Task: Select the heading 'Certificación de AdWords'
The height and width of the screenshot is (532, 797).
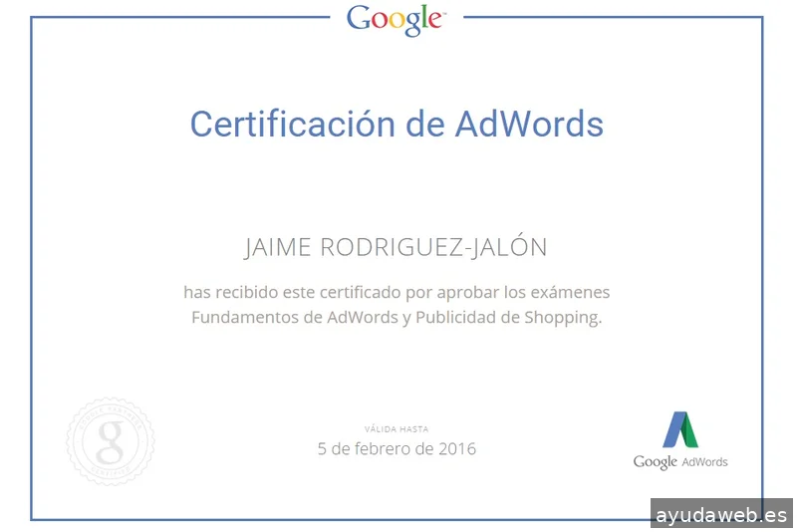Action: point(397,124)
